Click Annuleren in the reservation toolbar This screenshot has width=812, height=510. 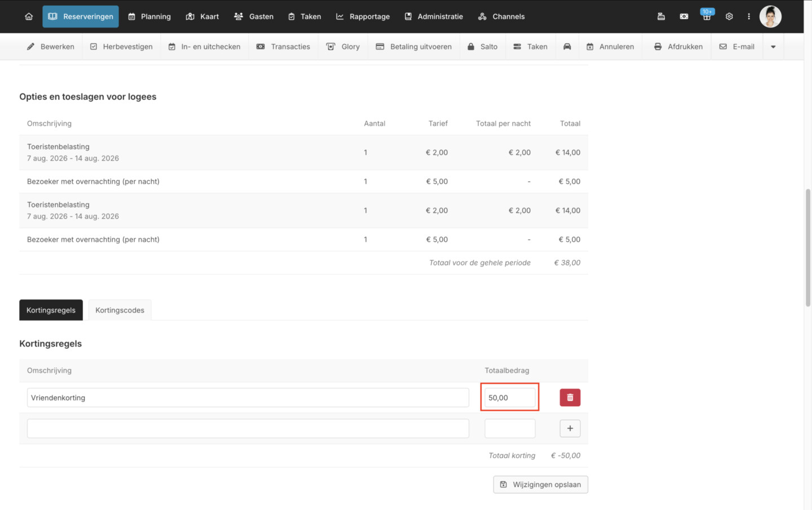point(610,47)
